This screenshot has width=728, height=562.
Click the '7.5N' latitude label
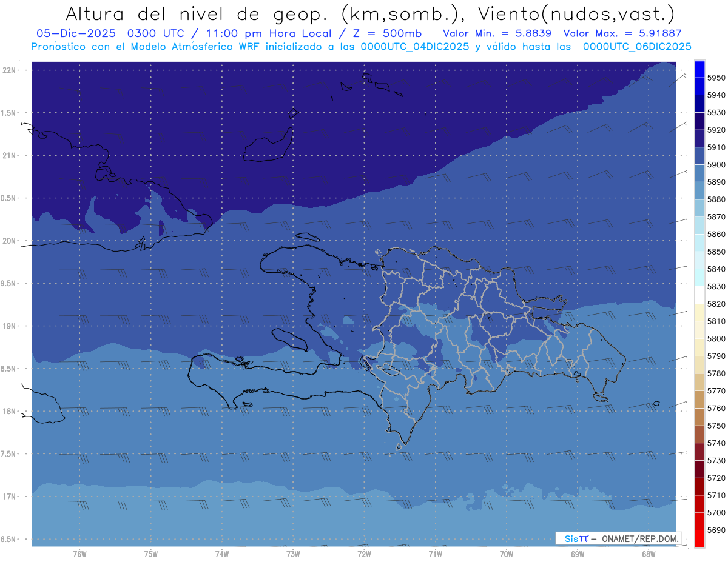8,454
